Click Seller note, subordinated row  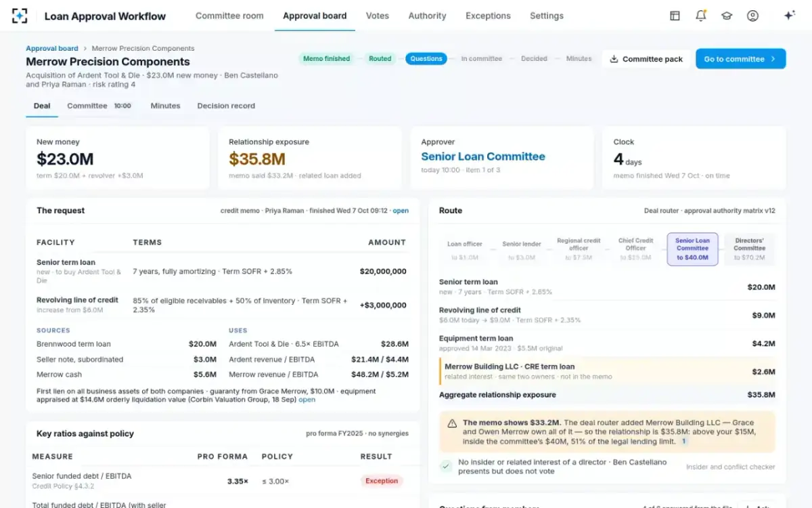(127, 359)
